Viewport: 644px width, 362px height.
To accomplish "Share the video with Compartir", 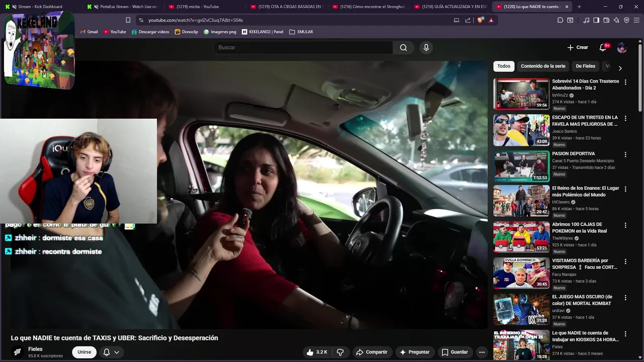I will 371,352.
